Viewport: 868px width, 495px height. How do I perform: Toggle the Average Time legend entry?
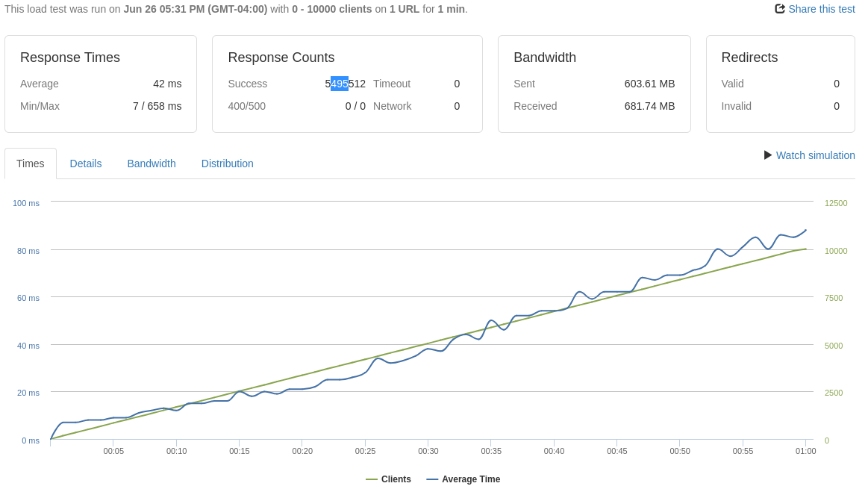(x=470, y=479)
